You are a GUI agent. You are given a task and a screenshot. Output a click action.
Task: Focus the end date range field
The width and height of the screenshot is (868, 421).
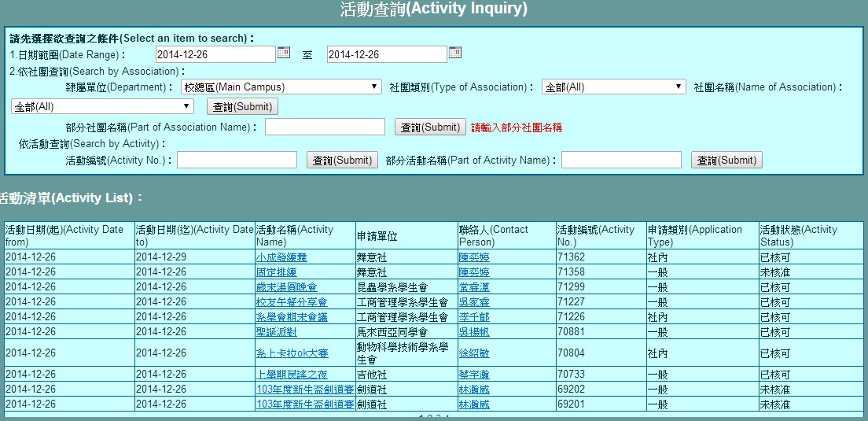coord(386,54)
